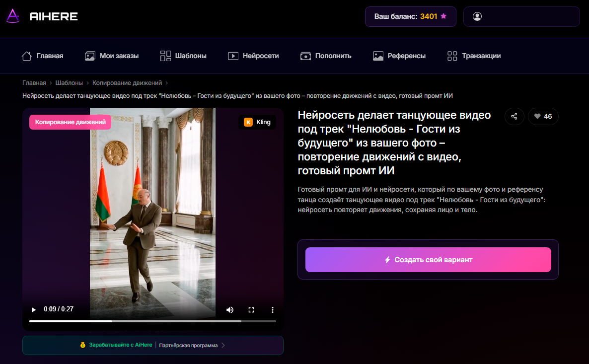
Task: Click the money bag icon in banner
Action: coord(82,345)
